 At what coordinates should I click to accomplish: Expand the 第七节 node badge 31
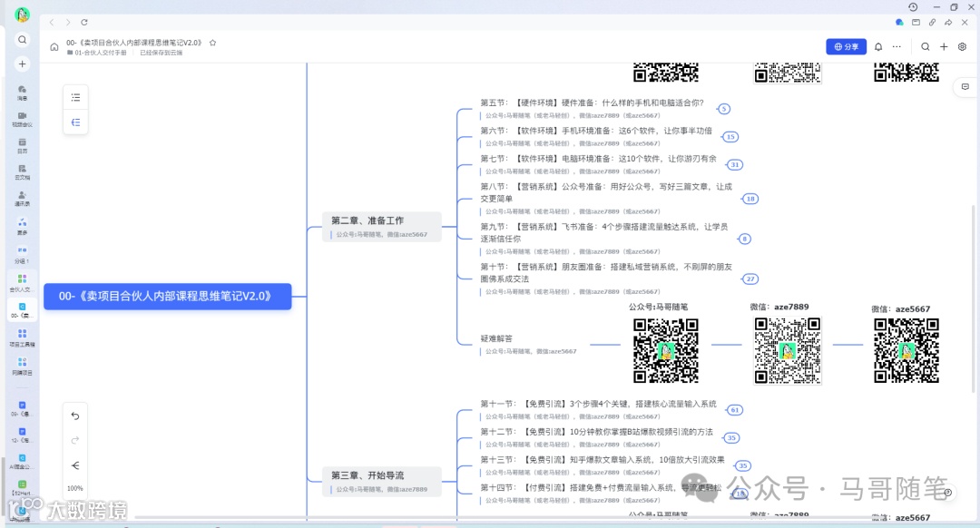point(734,165)
